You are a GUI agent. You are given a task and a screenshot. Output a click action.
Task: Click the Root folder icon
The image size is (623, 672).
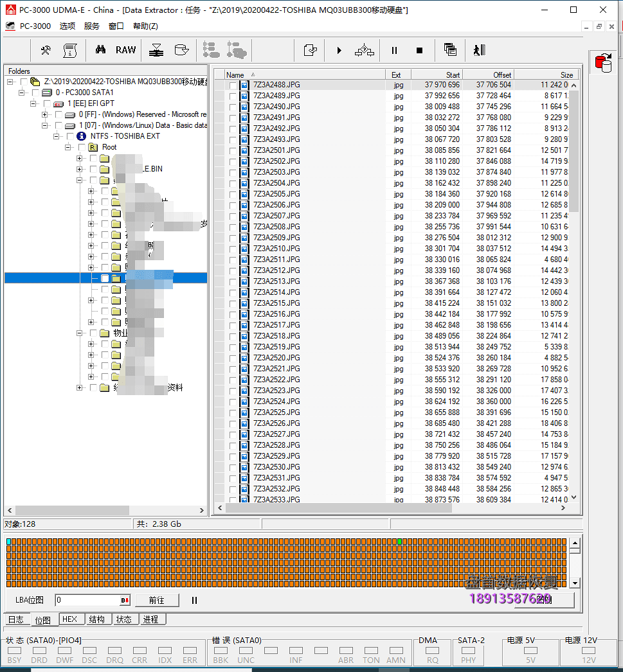point(93,147)
